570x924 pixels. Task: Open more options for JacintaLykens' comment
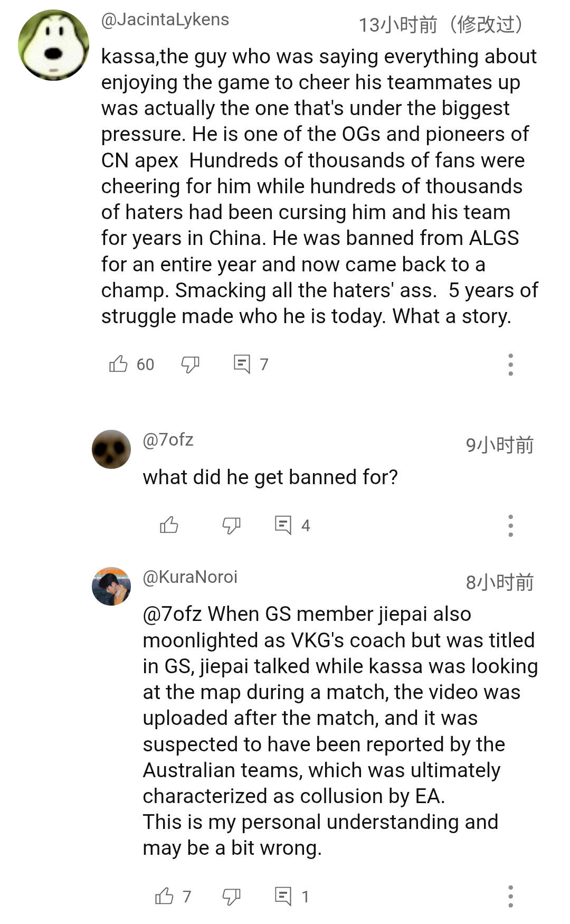(x=510, y=364)
